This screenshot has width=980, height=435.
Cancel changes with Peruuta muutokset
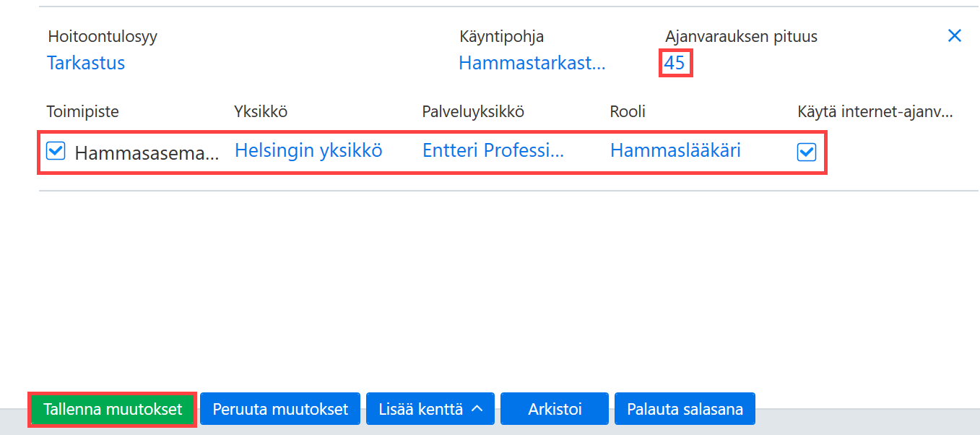pyautogui.click(x=280, y=409)
